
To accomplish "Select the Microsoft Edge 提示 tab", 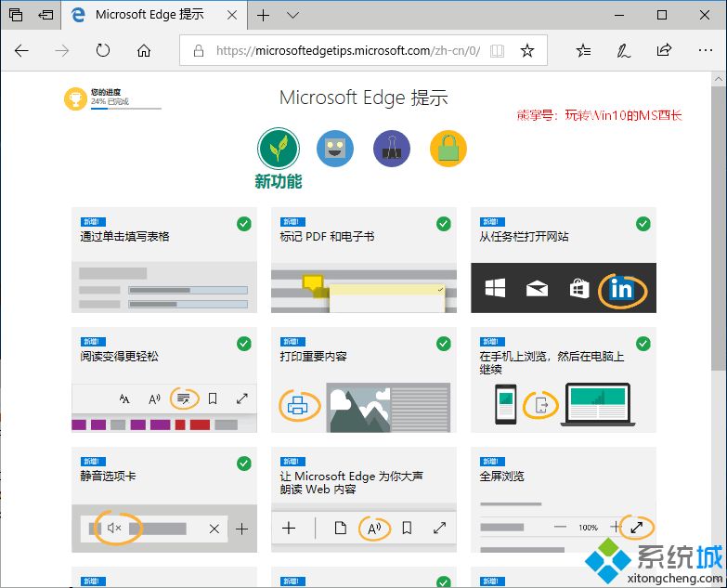I will pos(153,15).
